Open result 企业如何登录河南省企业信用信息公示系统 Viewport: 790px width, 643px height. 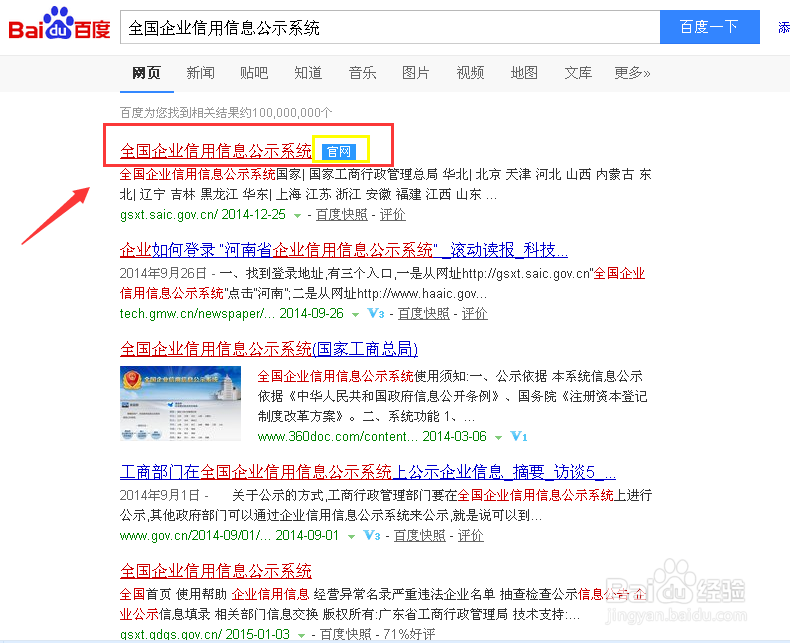click(344, 250)
